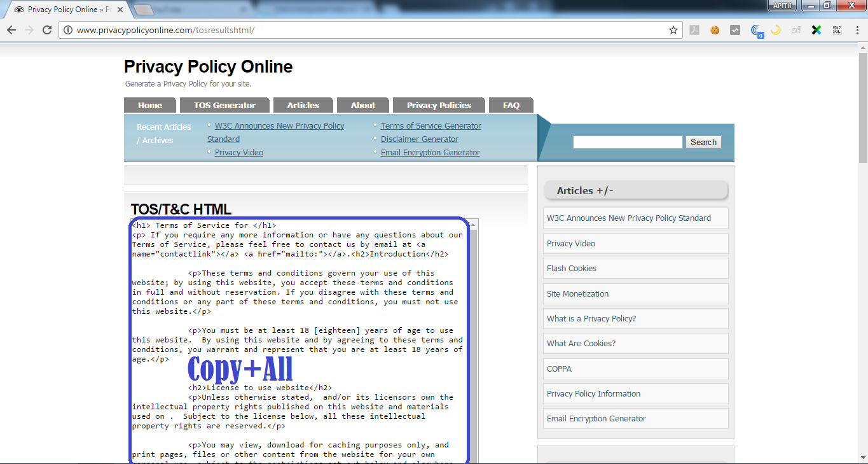
Task: Open the blue swirl extension with badge 0
Action: coord(756,31)
